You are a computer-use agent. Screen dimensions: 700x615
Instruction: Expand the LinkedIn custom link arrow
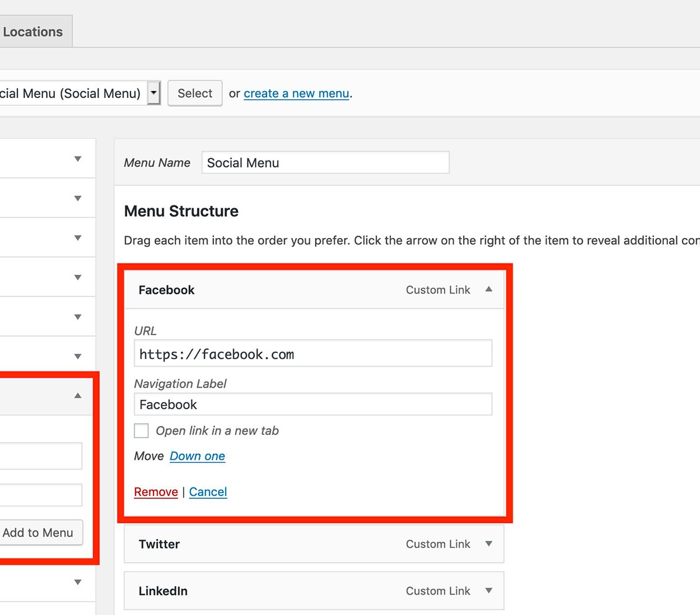489,590
